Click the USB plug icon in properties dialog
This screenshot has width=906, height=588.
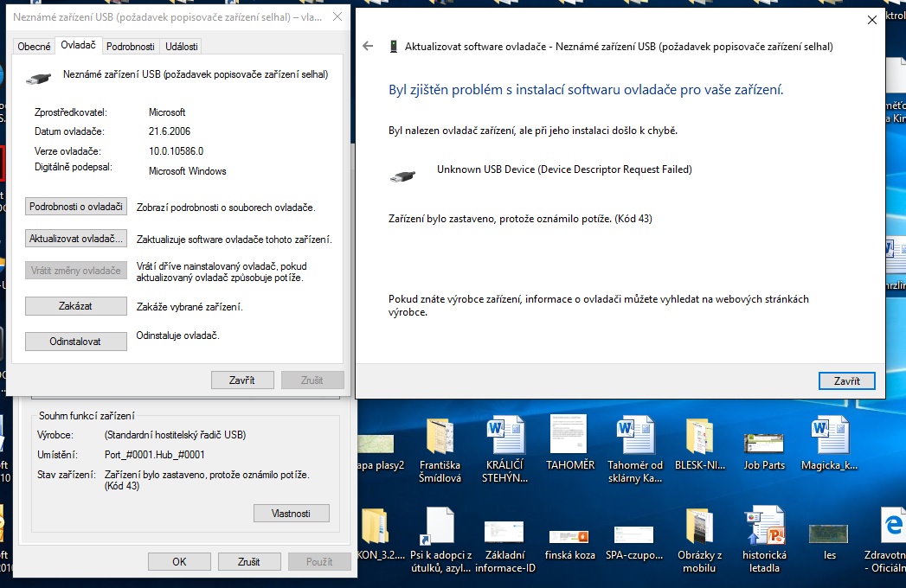coord(39,78)
